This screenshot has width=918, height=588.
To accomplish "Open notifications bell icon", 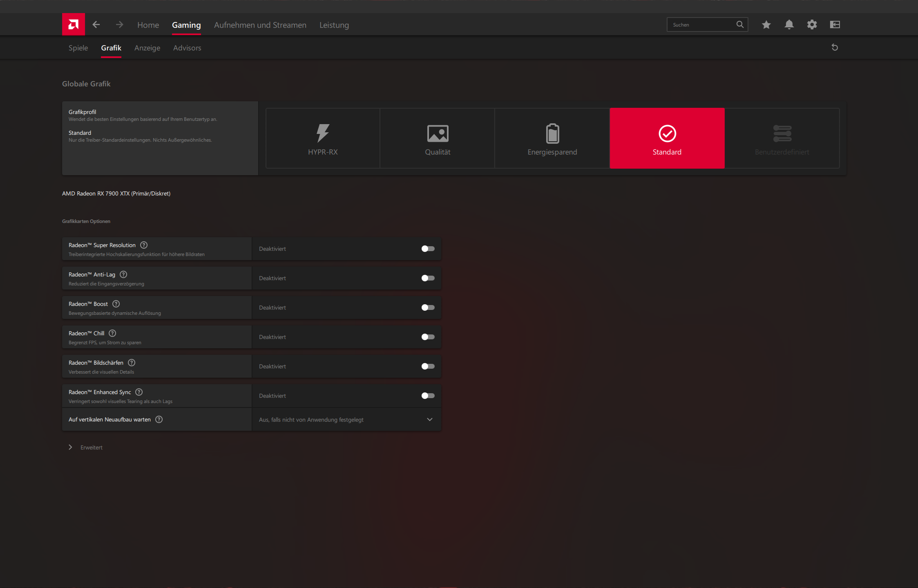I will [789, 24].
